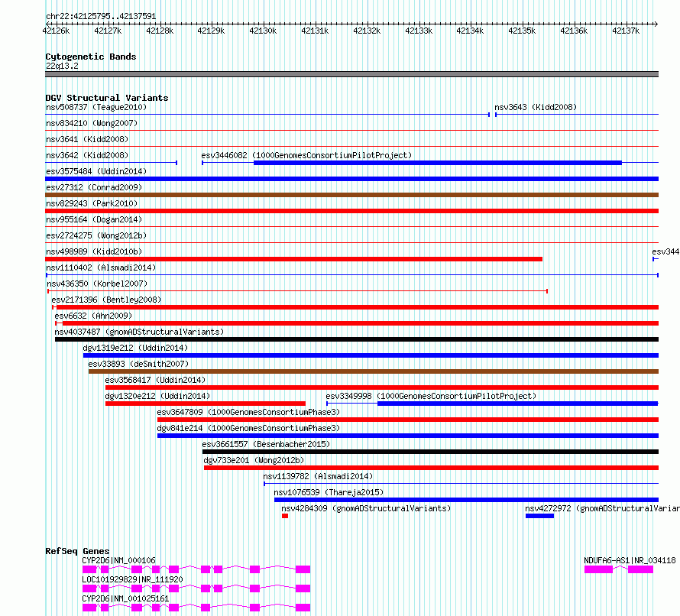Click the red esv2171396 variant bar

pyautogui.click(x=358, y=307)
